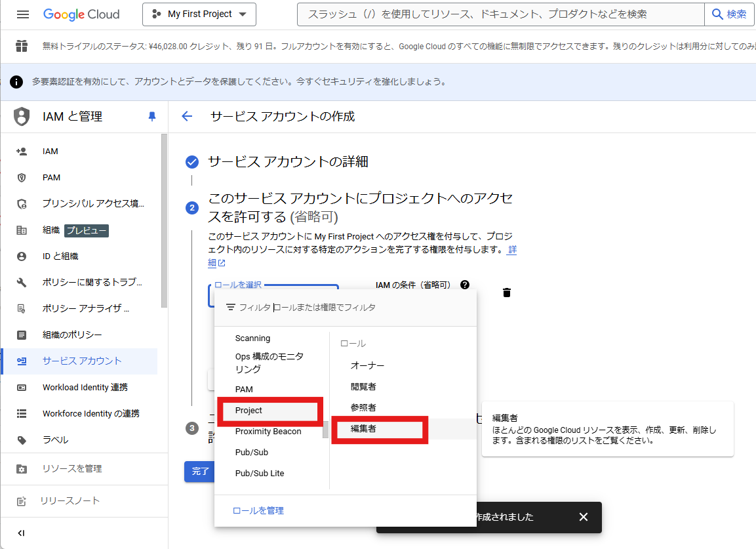Viewport: 756px width, 549px height.
Task: Click the 完了 button
Action: pos(199,472)
